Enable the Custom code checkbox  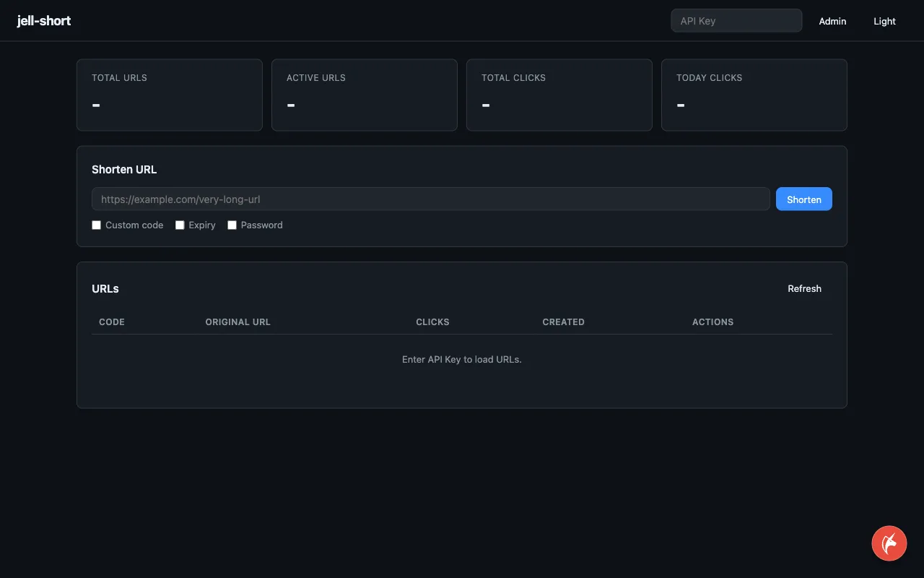pos(96,225)
